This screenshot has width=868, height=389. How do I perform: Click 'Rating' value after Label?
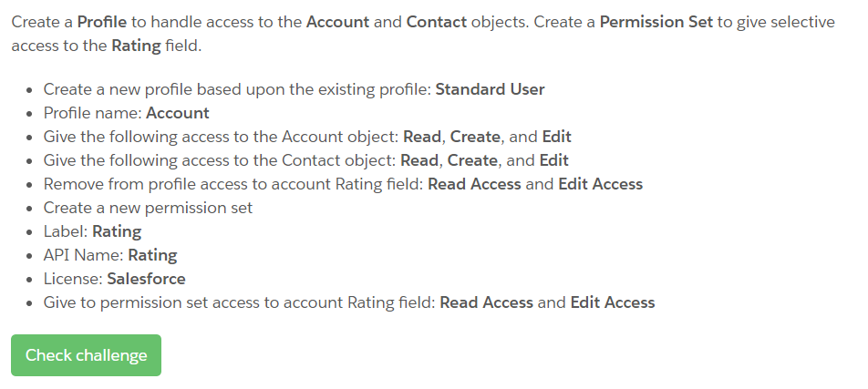117,231
